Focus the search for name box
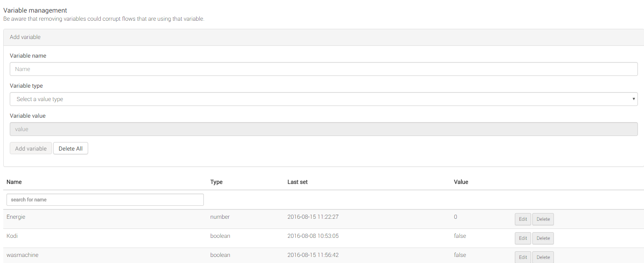 105,200
